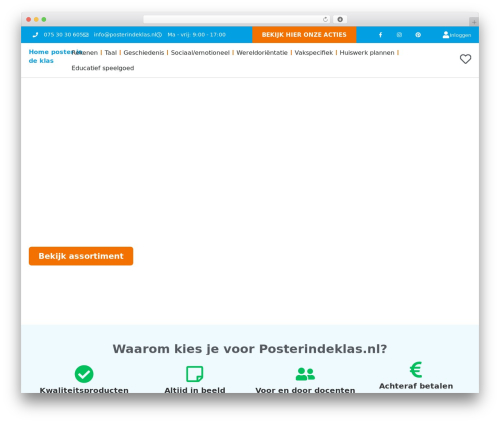Click the browser reload icon
Image resolution: width=500 pixels, height=423 pixels.
tap(325, 20)
